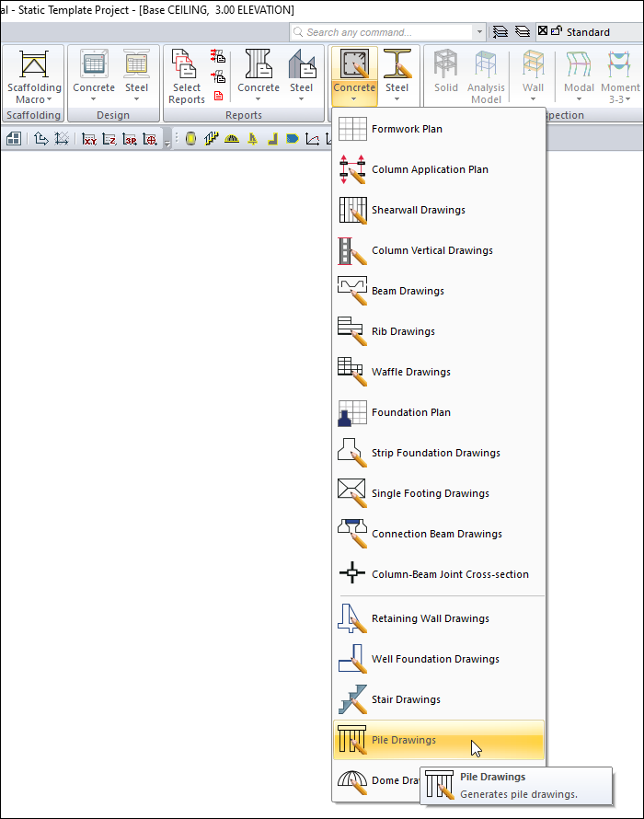644x819 pixels.
Task: Choose Rib Drawings menu item
Action: point(438,331)
